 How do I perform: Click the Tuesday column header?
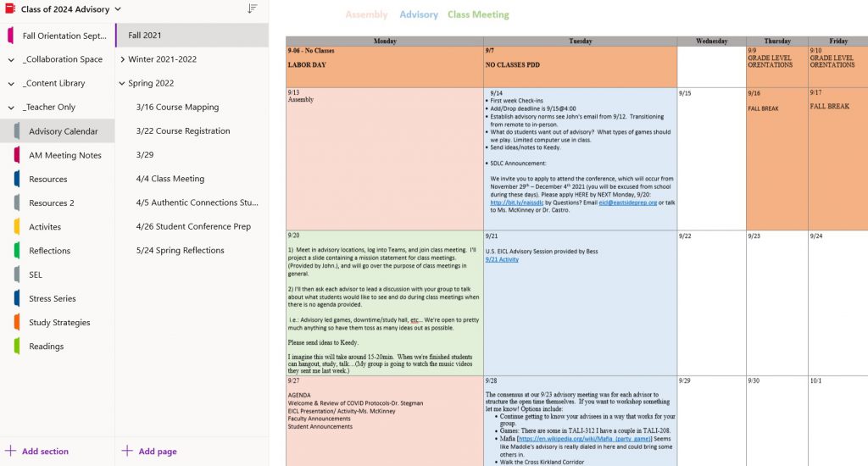click(580, 41)
